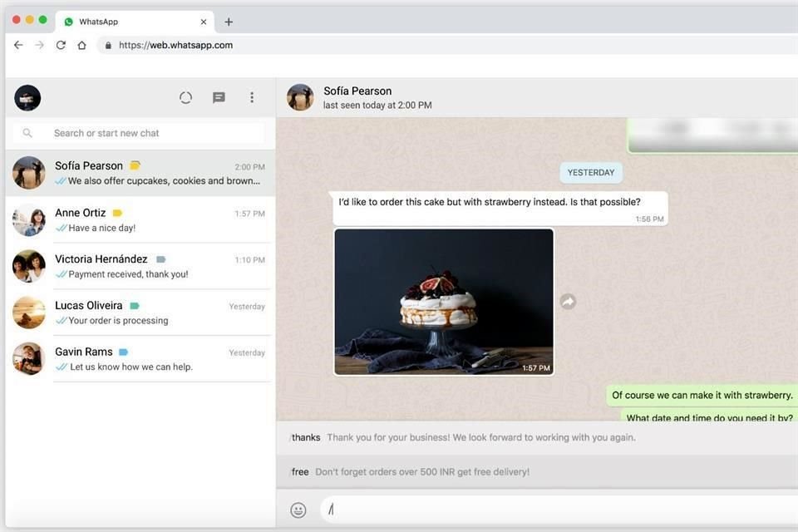Open your own profile avatar at top left
This screenshot has width=798, height=532.
point(27,97)
